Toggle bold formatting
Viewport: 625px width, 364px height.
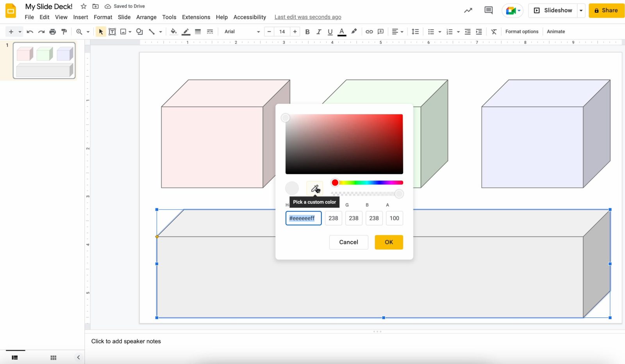(307, 32)
